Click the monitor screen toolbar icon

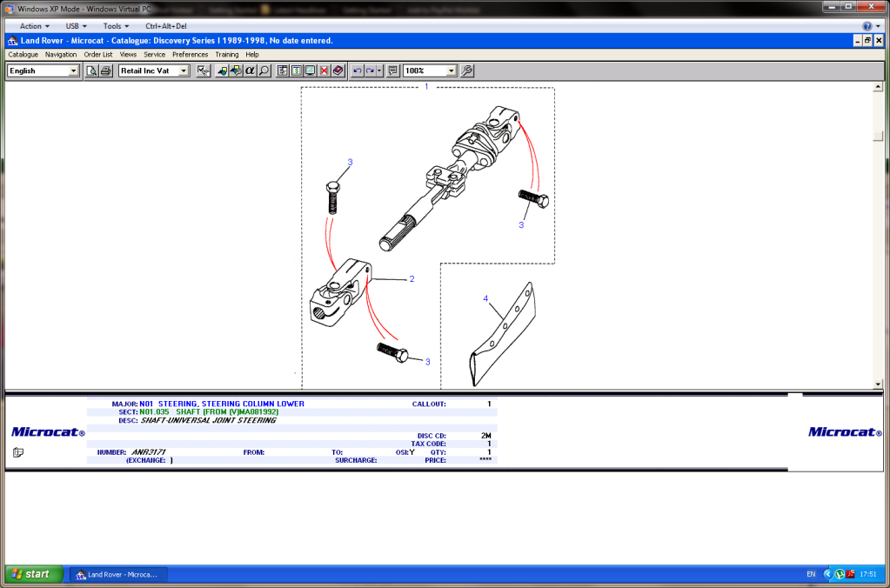(x=310, y=71)
